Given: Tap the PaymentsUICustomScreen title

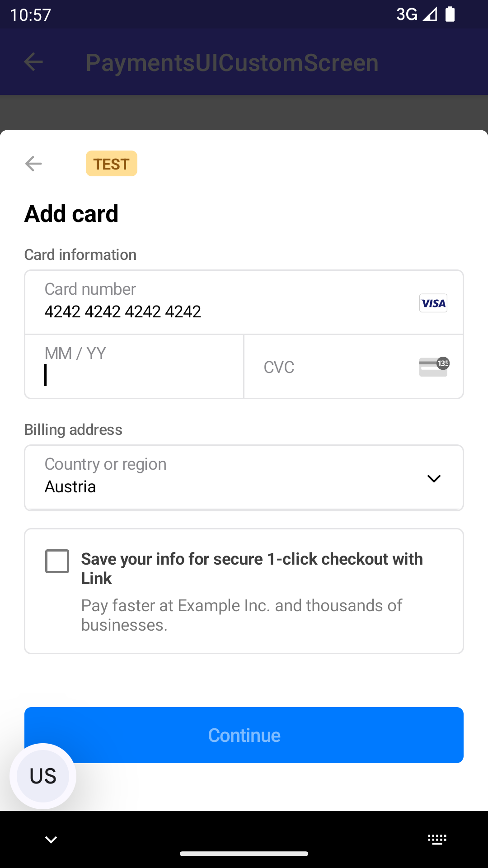Looking at the screenshot, I should point(232,62).
